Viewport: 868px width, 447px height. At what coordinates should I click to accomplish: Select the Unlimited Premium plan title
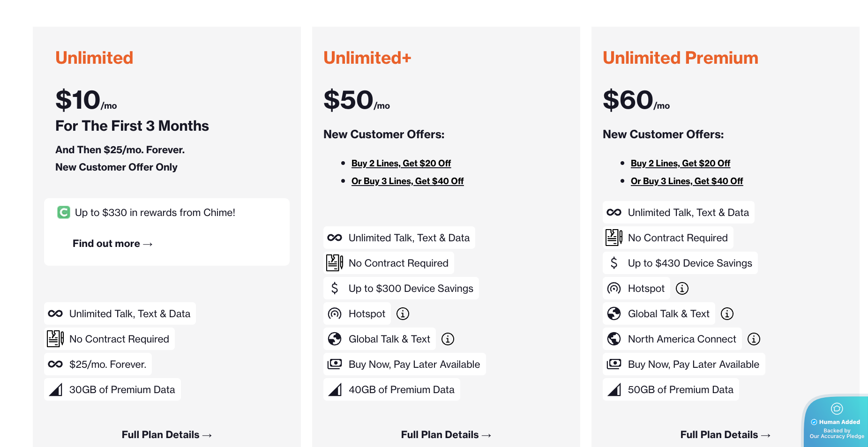pyautogui.click(x=680, y=58)
